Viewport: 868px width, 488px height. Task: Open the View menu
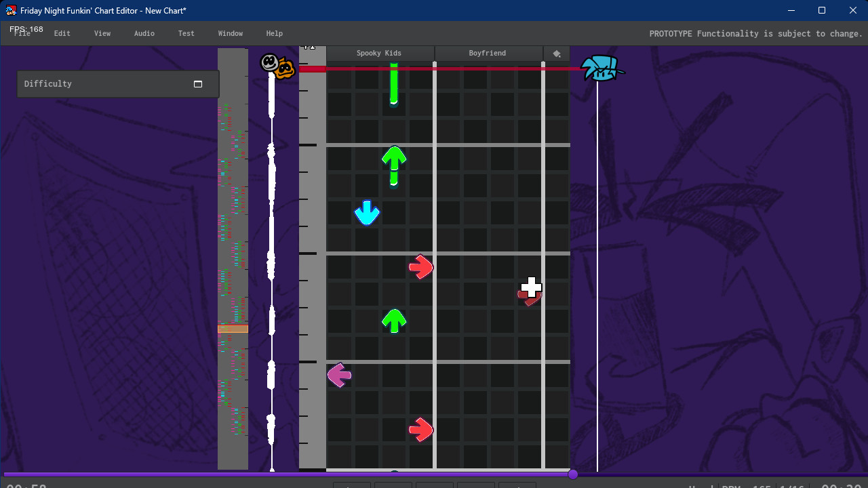(x=102, y=33)
